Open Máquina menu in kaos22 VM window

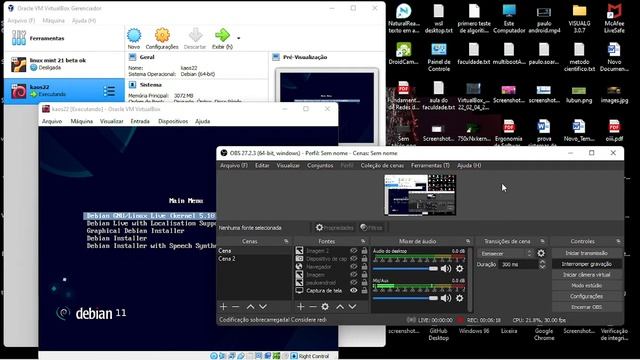tap(82, 121)
